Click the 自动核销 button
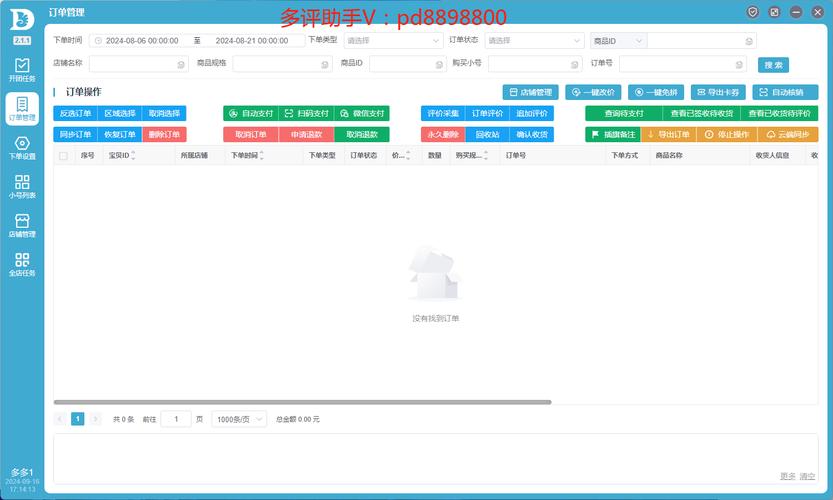Screen dimensions: 833x500 (785, 92)
